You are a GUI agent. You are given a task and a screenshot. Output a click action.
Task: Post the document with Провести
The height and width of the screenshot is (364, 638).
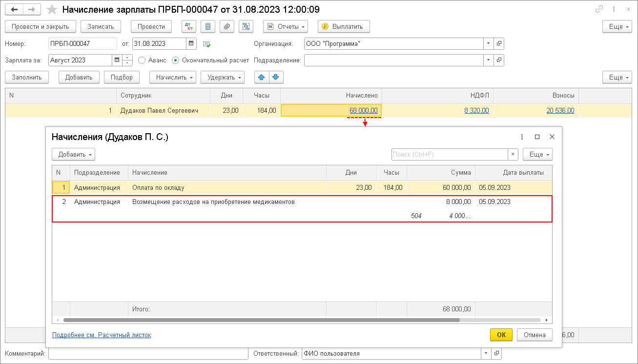pos(151,26)
